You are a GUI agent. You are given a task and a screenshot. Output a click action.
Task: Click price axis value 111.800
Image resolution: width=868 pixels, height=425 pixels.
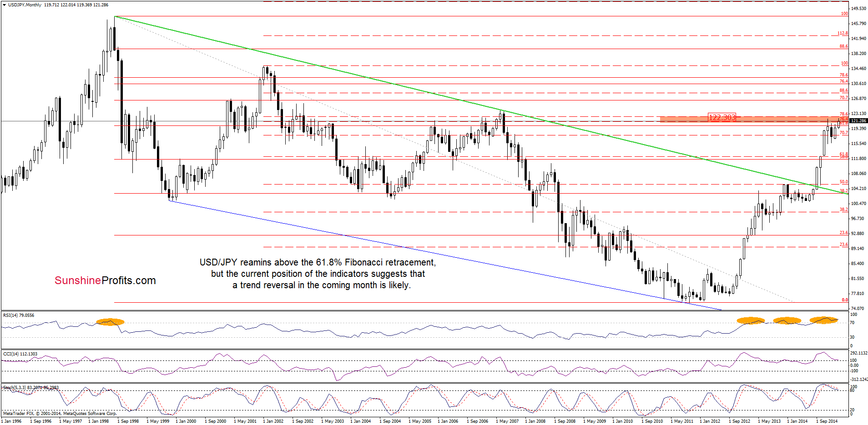[x=858, y=159]
